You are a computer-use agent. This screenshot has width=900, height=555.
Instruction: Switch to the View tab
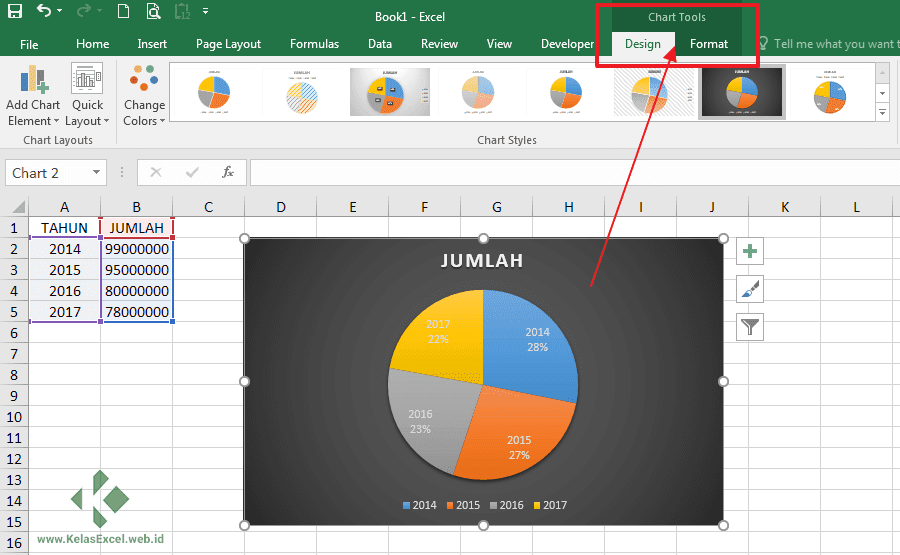pyautogui.click(x=499, y=44)
